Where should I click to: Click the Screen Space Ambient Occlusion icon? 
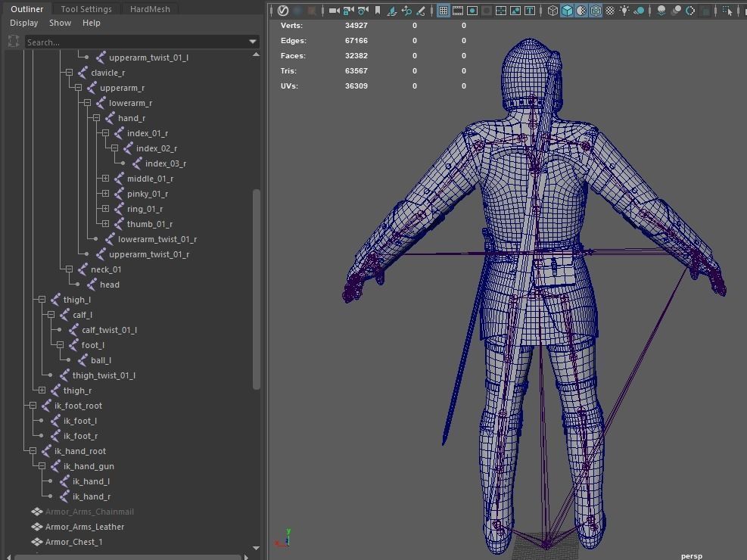661,11
